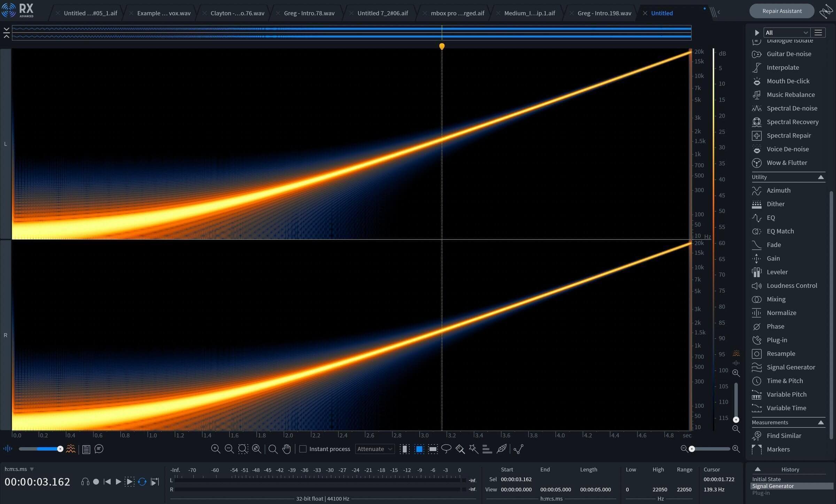Select the Lasso selection tool
This screenshot has width=836, height=504.
tap(446, 449)
